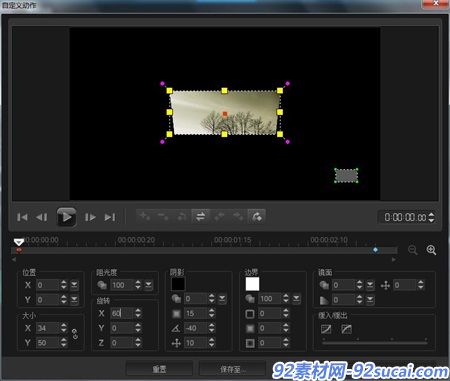Image resolution: width=450 pixels, height=381 pixels.
Task: Click the reverse keyframes swap-arrows icon
Action: 200,217
